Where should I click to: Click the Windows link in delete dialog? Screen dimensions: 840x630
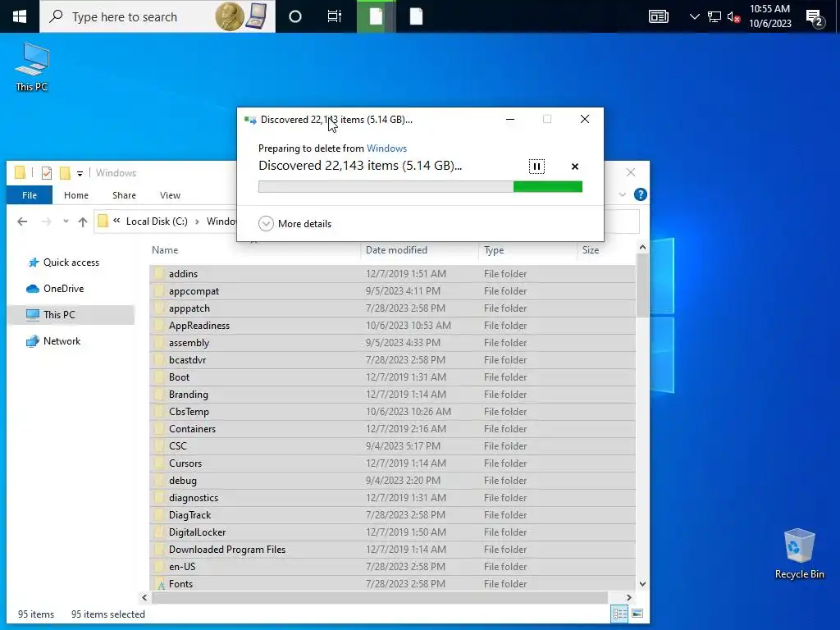point(386,148)
